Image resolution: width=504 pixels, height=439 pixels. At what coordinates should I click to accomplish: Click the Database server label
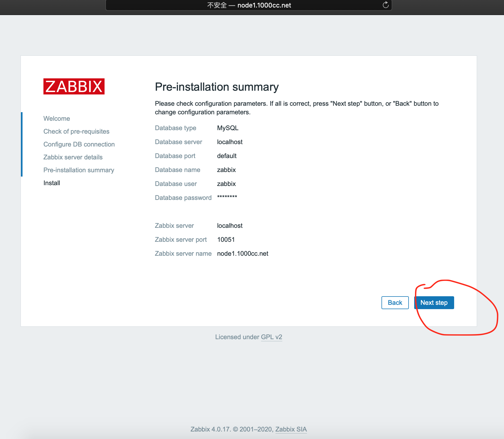179,142
